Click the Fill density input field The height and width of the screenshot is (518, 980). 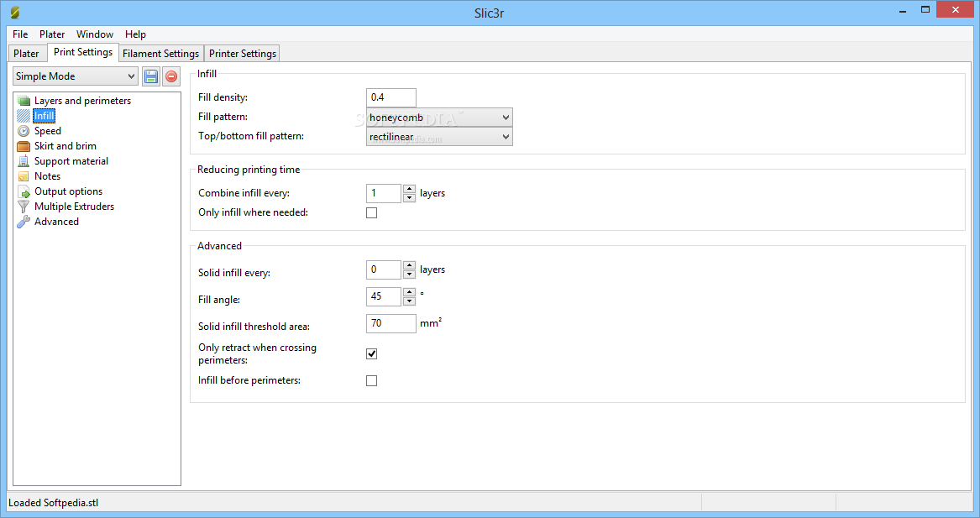[x=391, y=97]
